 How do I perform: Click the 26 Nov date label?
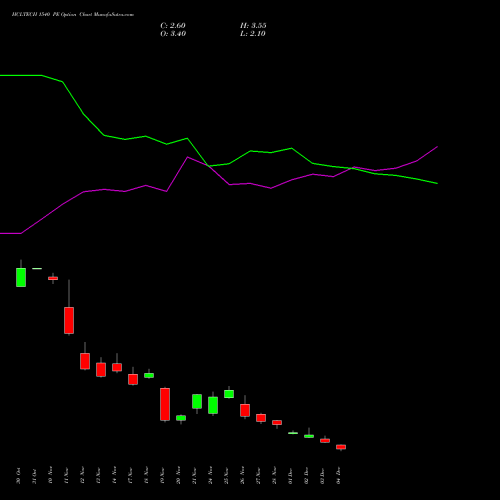[242, 475]
